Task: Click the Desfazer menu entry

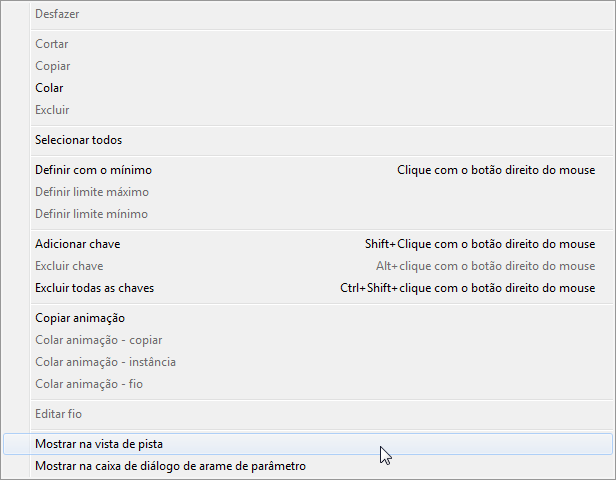Action: point(57,14)
